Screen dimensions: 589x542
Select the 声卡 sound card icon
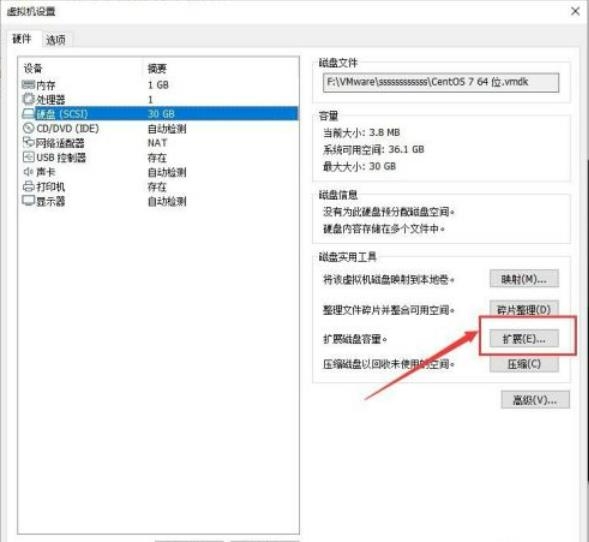click(29, 172)
